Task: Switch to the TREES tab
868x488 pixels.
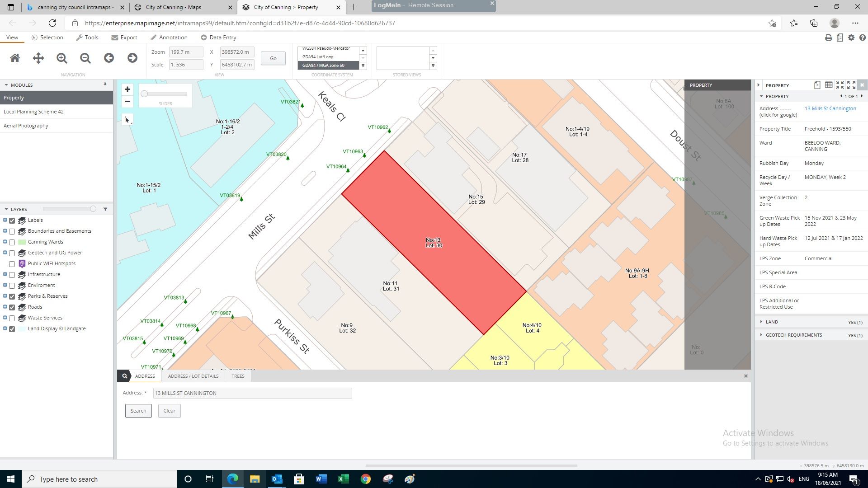Action: coord(238,376)
